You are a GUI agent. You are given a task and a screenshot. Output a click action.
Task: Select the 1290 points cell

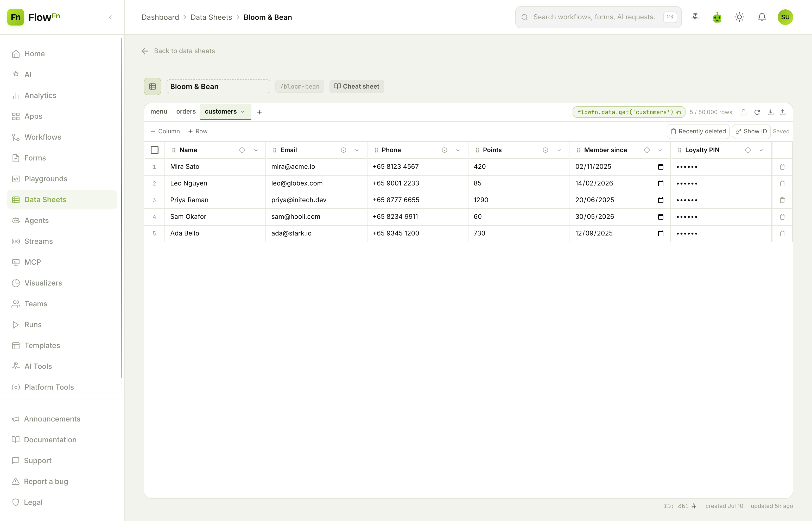pos(519,200)
